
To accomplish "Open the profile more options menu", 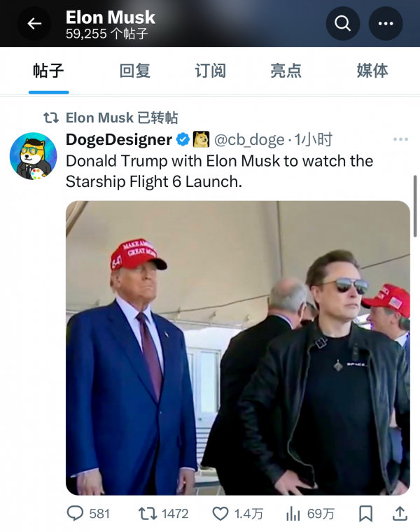I will tap(386, 24).
